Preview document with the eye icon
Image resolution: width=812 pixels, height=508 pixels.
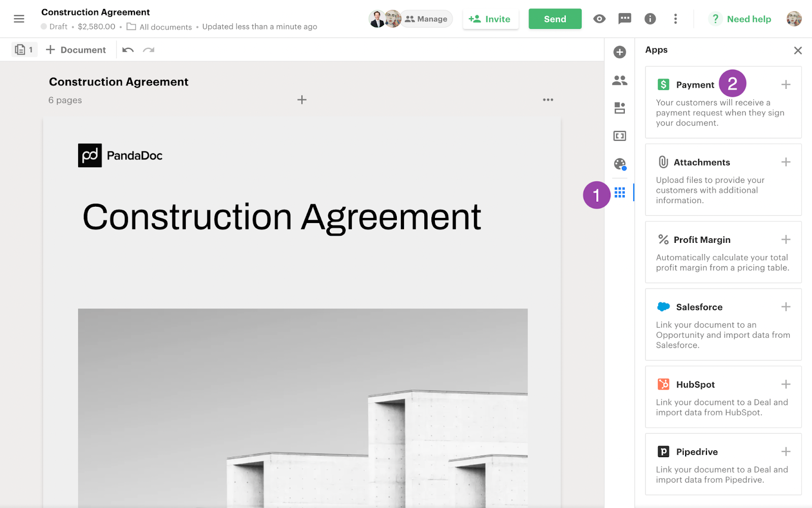[x=599, y=19]
